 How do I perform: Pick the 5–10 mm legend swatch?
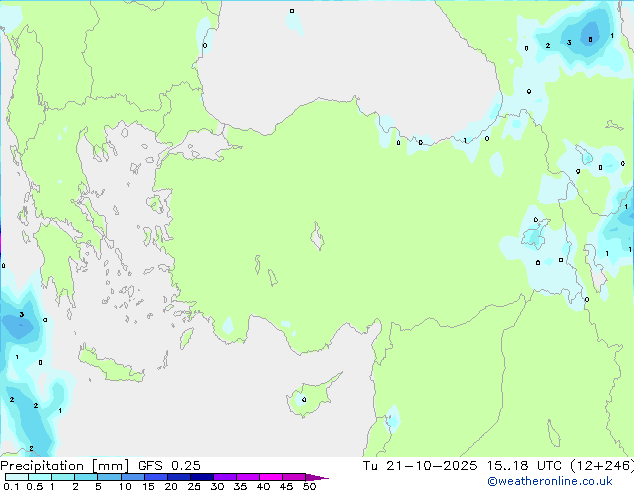tap(109, 477)
